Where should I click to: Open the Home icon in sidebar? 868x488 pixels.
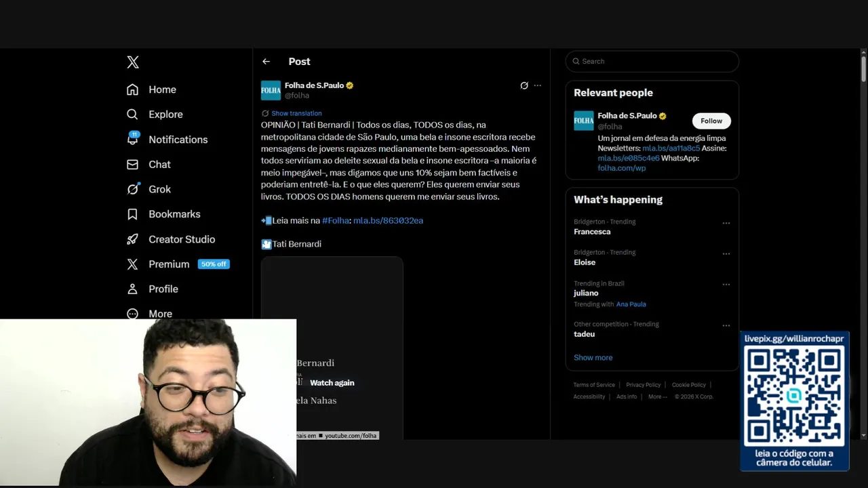pyautogui.click(x=133, y=89)
